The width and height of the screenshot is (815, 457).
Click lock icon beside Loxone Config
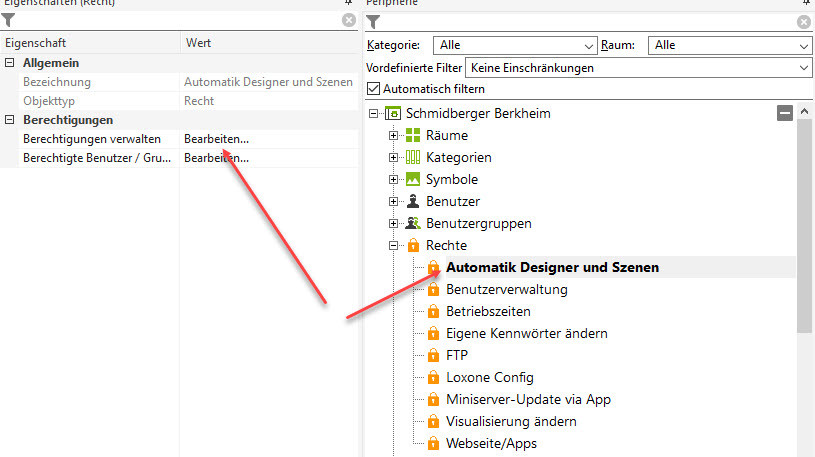pos(433,377)
